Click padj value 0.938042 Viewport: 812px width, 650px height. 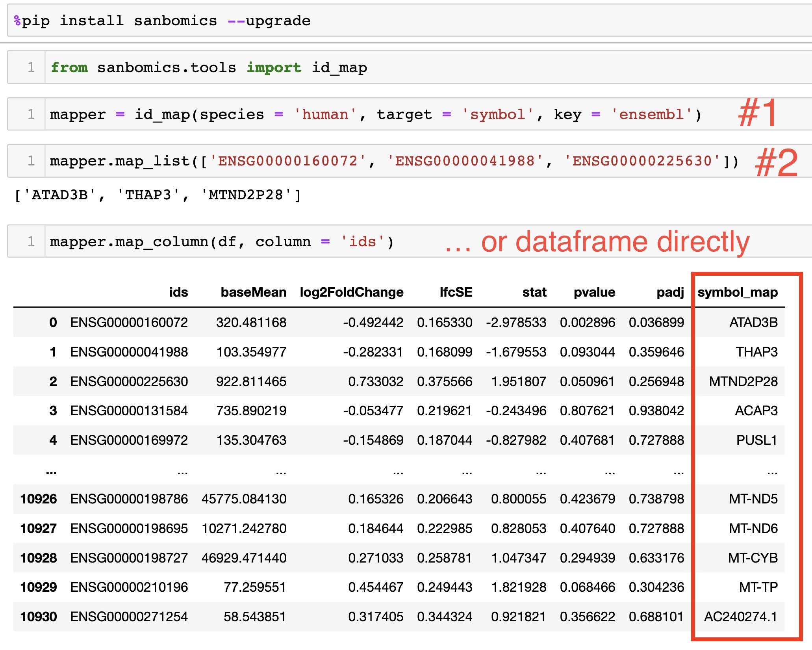click(x=656, y=410)
